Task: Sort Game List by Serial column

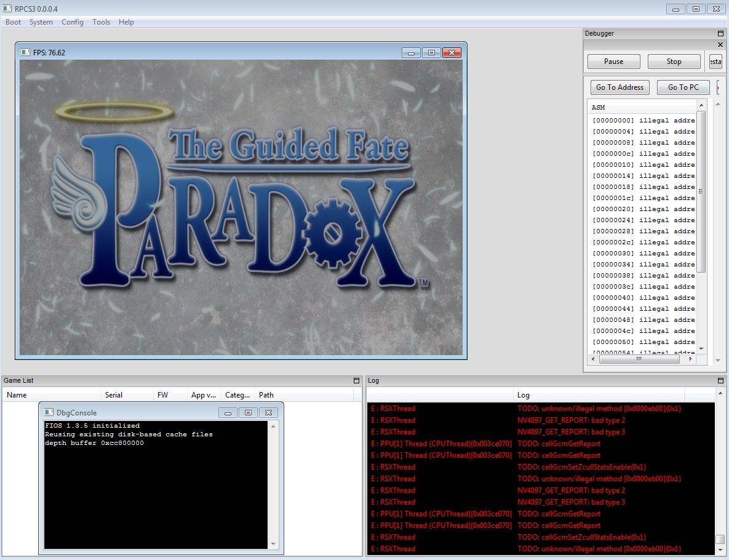Action: [x=127, y=395]
